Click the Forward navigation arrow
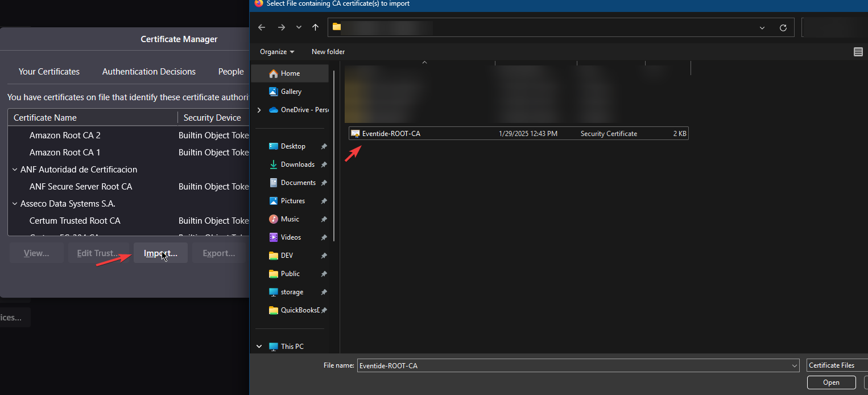 [281, 27]
